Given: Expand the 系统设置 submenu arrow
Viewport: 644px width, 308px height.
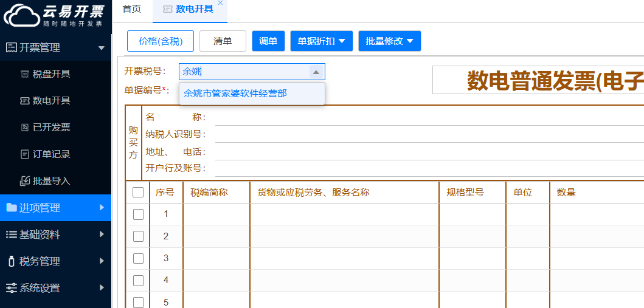Looking at the screenshot, I should coord(102,287).
